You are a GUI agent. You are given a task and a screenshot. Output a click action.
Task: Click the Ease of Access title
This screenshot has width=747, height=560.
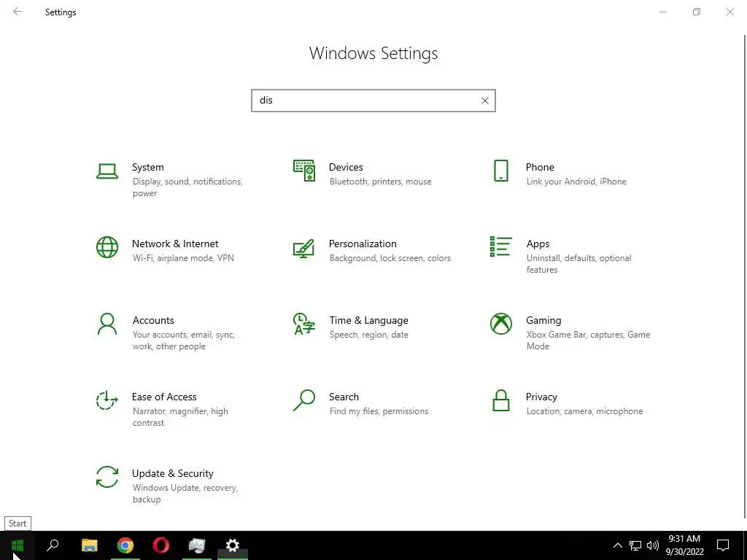pos(164,397)
